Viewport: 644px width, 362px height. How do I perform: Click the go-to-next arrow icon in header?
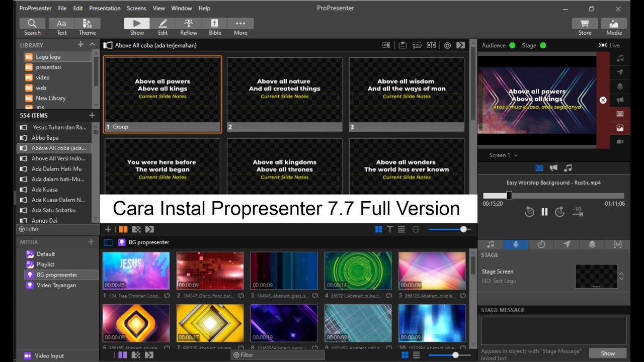pos(460,45)
